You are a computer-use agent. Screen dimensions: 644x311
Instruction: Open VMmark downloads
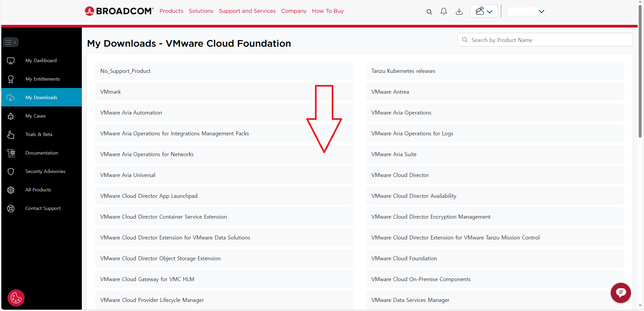point(224,92)
